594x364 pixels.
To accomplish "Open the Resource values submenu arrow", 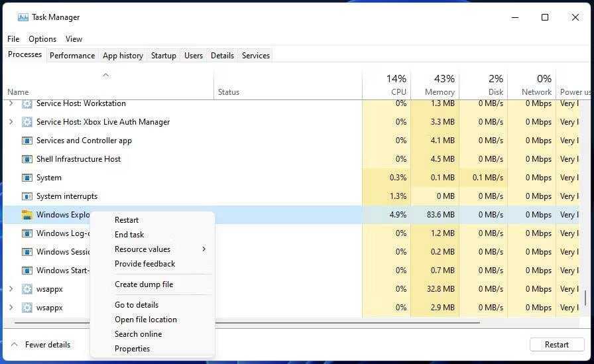I will [x=204, y=249].
